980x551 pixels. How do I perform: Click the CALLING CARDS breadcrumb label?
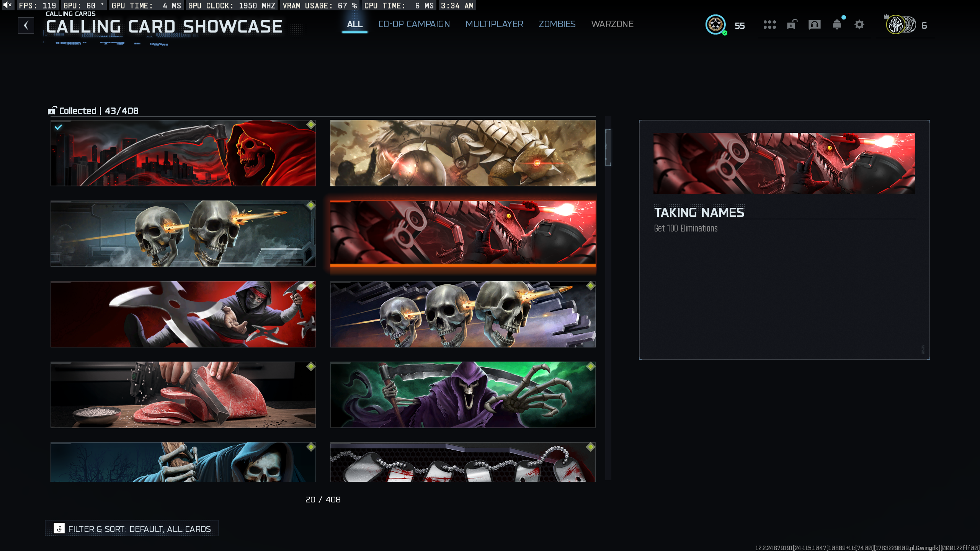pos(71,14)
